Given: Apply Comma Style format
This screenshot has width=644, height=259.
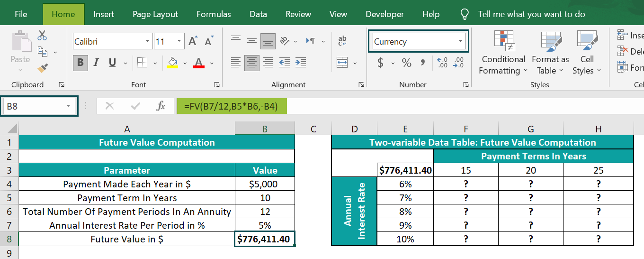Looking at the screenshot, I should pyautogui.click(x=423, y=63).
